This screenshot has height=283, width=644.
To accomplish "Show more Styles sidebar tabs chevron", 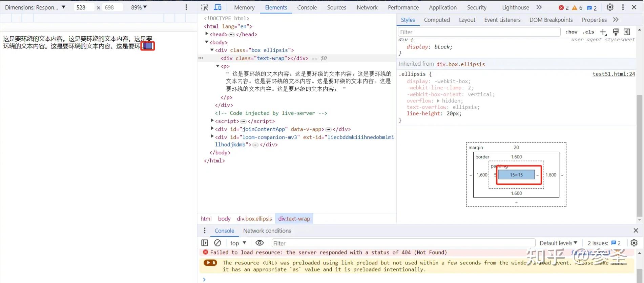I will pyautogui.click(x=616, y=20).
